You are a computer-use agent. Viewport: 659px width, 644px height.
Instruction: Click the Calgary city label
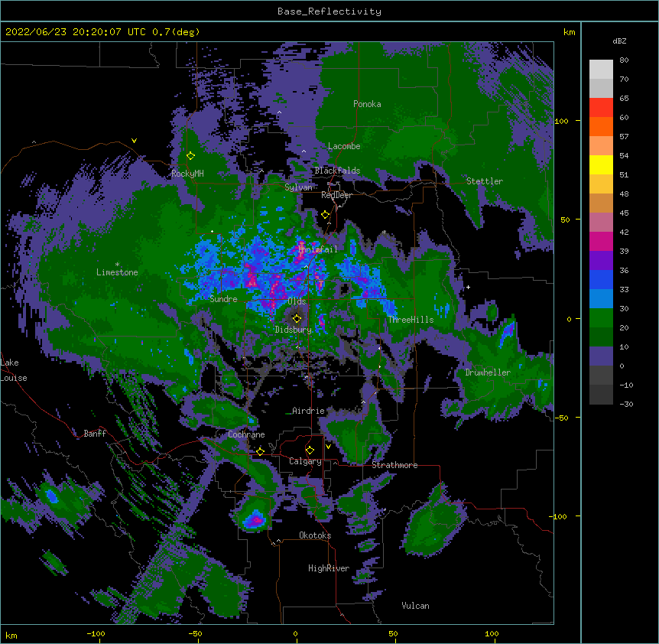coord(305,461)
